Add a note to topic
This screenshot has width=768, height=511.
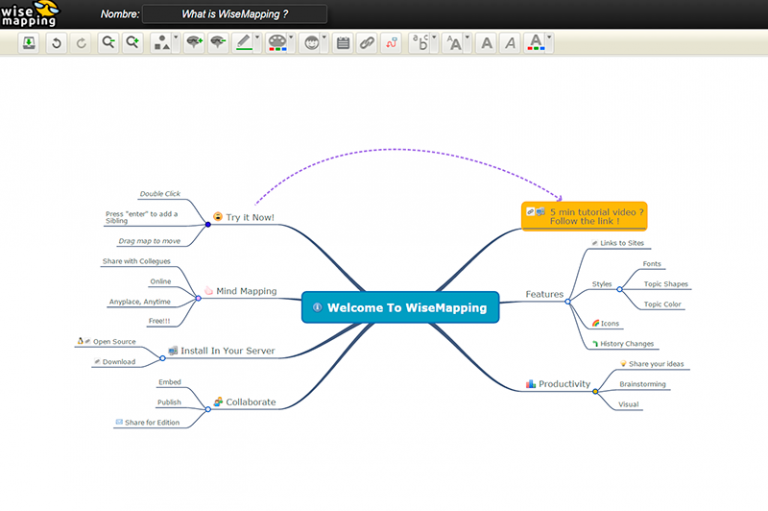343,43
